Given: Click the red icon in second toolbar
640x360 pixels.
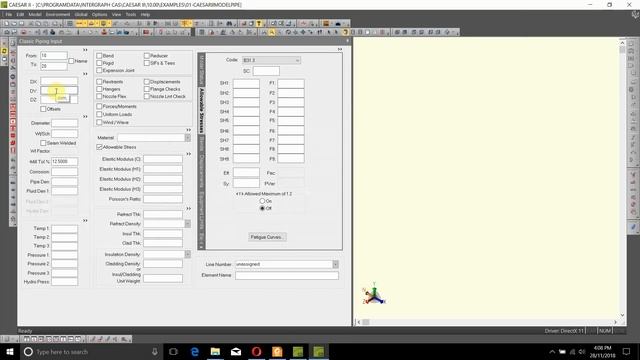Looking at the screenshot, I should (x=146, y=32).
